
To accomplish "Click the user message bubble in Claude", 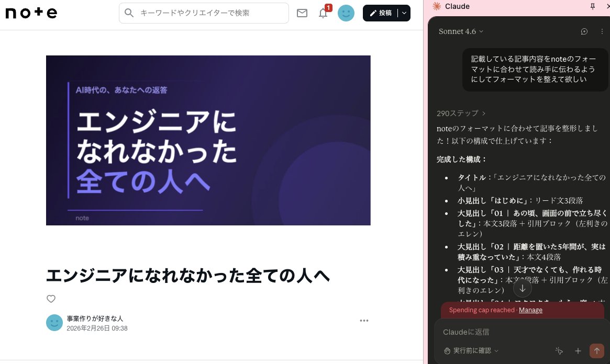I will pyautogui.click(x=535, y=70).
